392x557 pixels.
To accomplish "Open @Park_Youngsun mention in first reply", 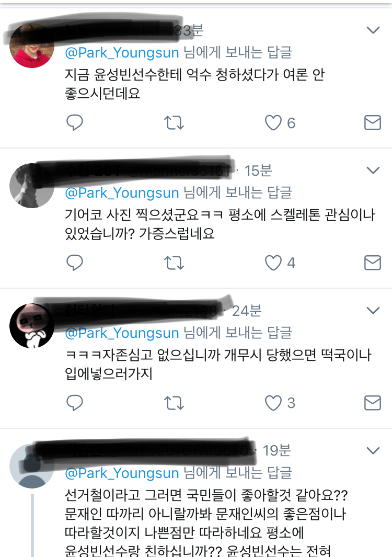I will coord(122,53).
